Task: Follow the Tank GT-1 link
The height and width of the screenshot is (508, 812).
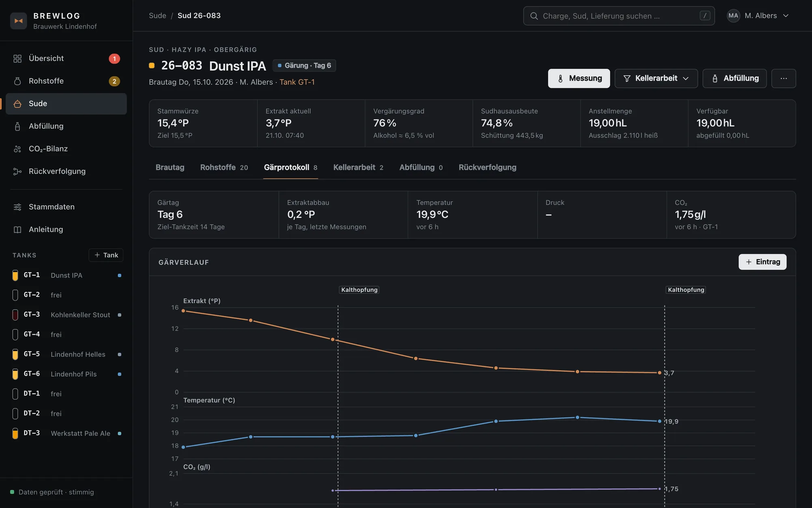Action: point(297,82)
